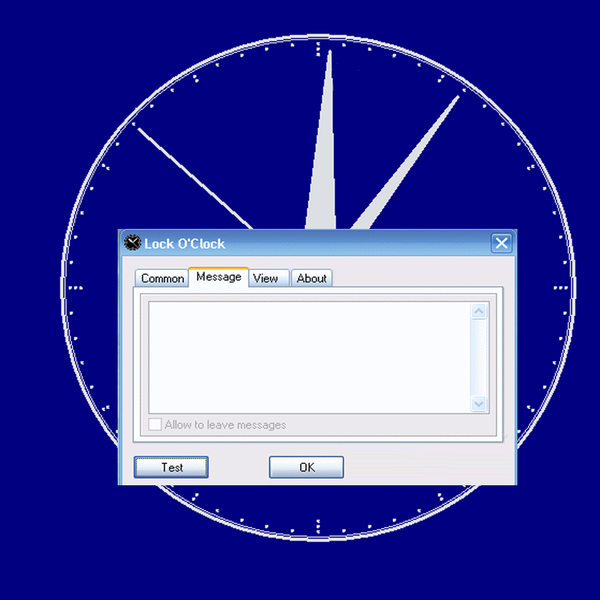
Task: Toggle Allow to leave messages checkbox
Action: pyautogui.click(x=155, y=424)
